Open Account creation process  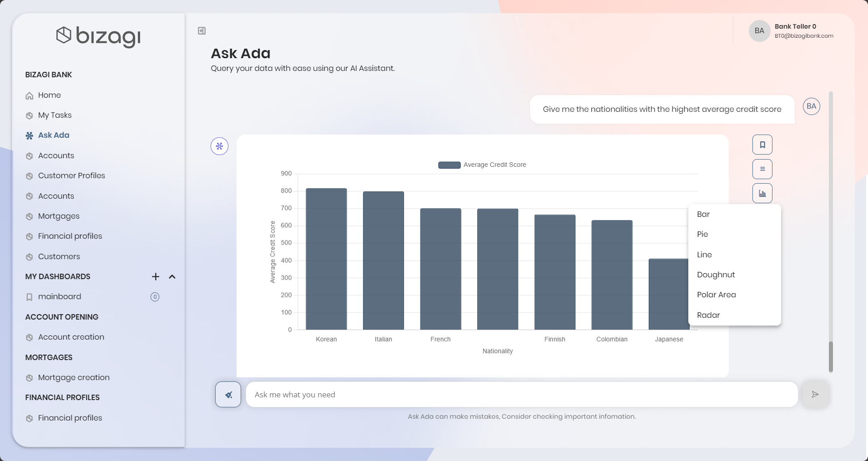pos(71,337)
